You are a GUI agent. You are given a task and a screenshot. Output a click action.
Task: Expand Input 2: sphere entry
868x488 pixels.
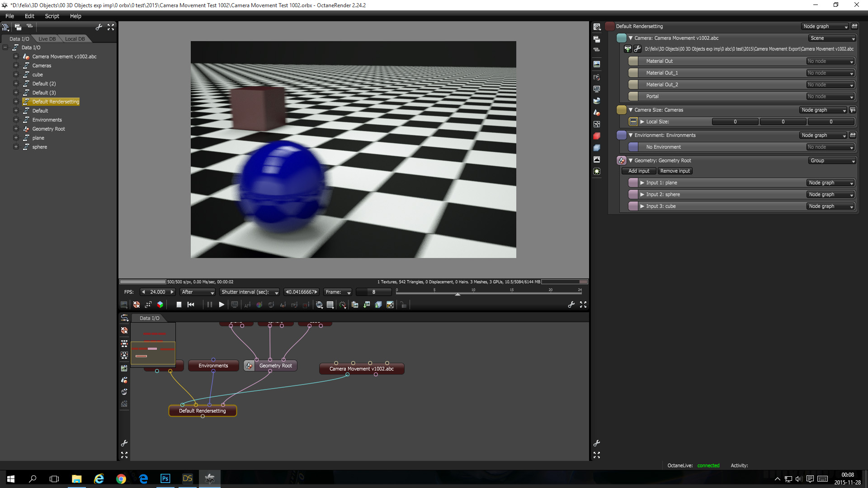[642, 194]
